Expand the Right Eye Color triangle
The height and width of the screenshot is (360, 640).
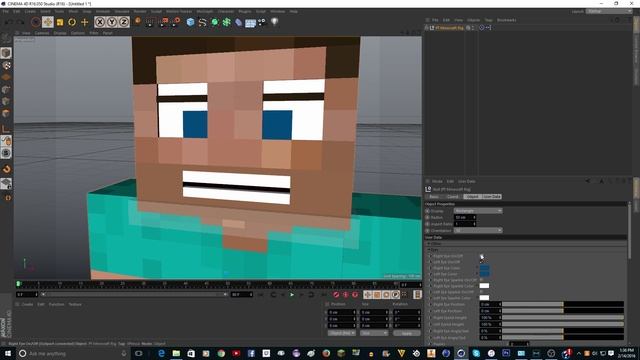click(x=477, y=268)
